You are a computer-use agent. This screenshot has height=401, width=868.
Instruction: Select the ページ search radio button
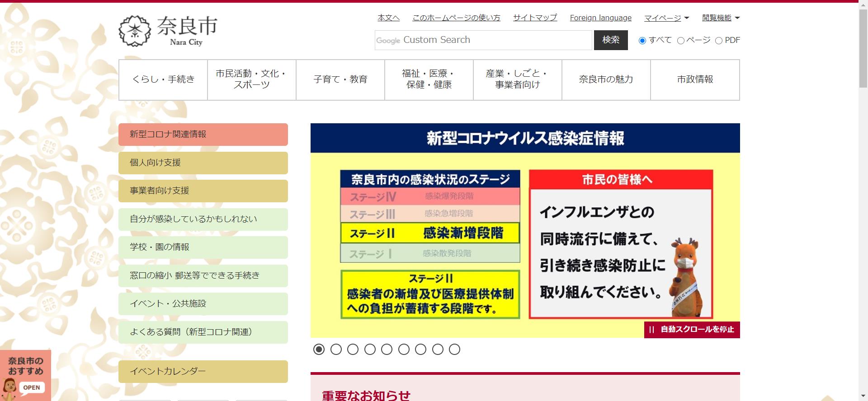click(x=681, y=41)
